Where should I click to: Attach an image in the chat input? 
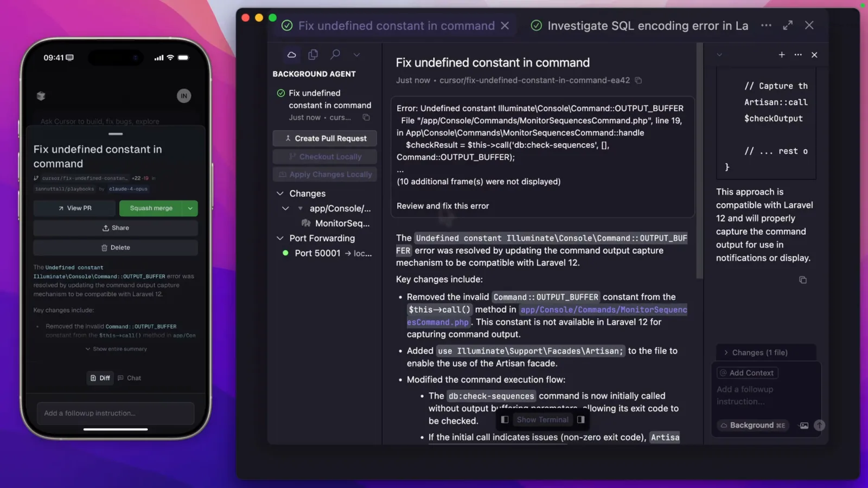point(804,426)
